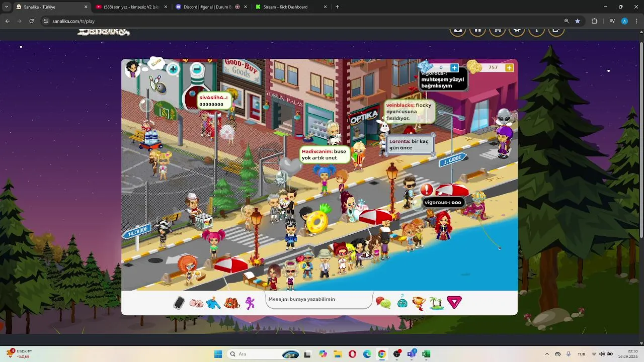Open the phone icon in game toolbar

(179, 303)
